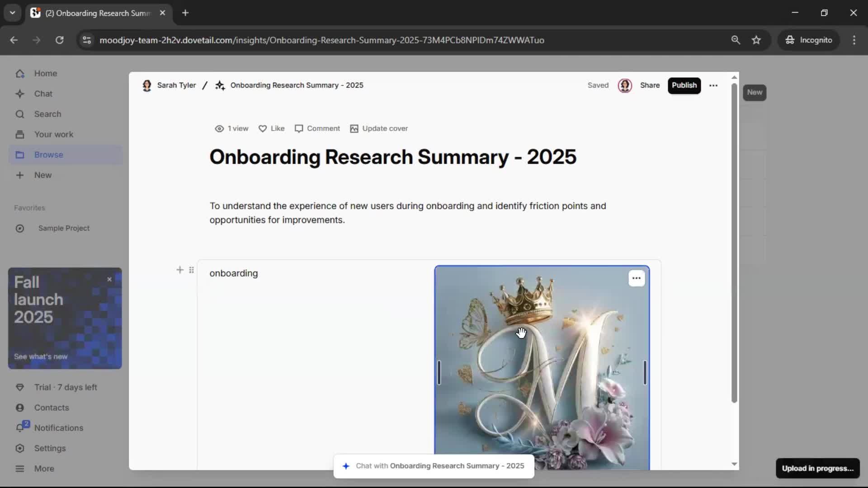
Task: Click Chat with Onboarding Research Summary field
Action: (434, 466)
